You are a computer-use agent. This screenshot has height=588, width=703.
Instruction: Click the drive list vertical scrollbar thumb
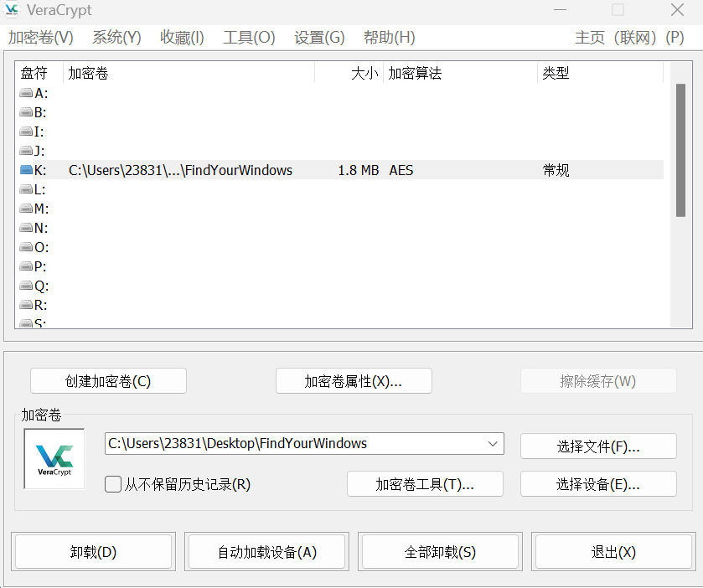(680, 150)
